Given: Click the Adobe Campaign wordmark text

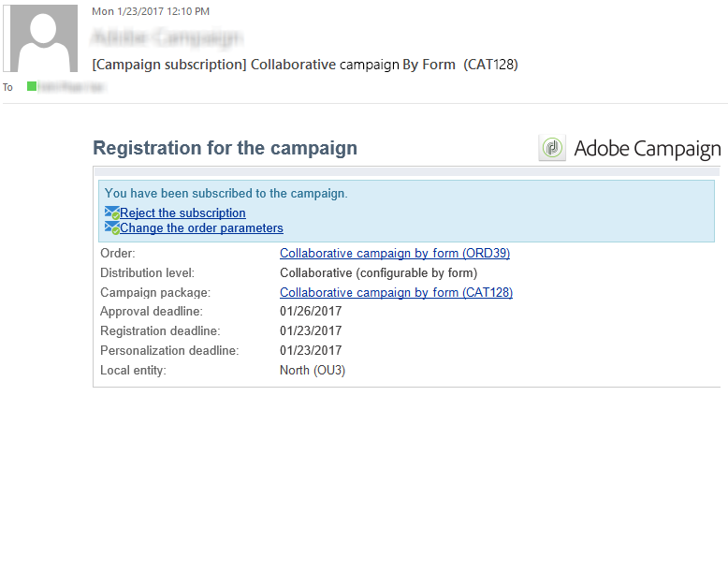Looking at the screenshot, I should pyautogui.click(x=647, y=149).
